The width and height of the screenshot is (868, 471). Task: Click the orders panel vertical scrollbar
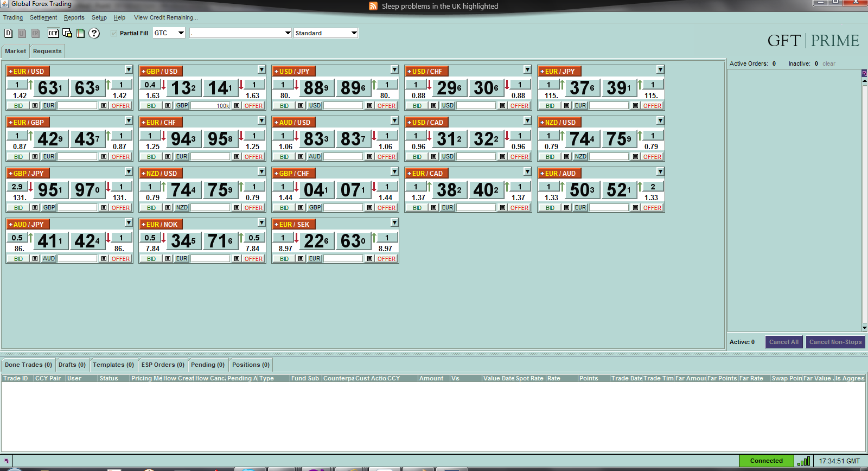(x=865, y=203)
